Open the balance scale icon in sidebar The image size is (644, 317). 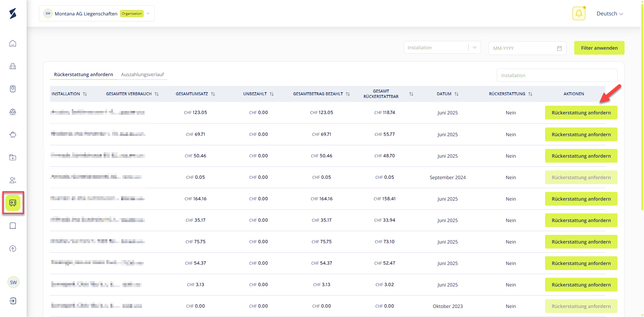click(13, 112)
